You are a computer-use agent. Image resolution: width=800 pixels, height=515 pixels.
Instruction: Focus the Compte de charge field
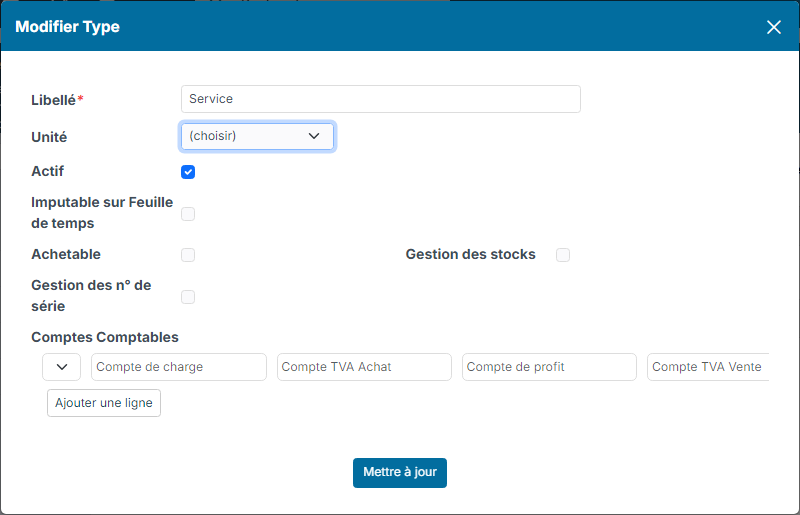coord(179,367)
